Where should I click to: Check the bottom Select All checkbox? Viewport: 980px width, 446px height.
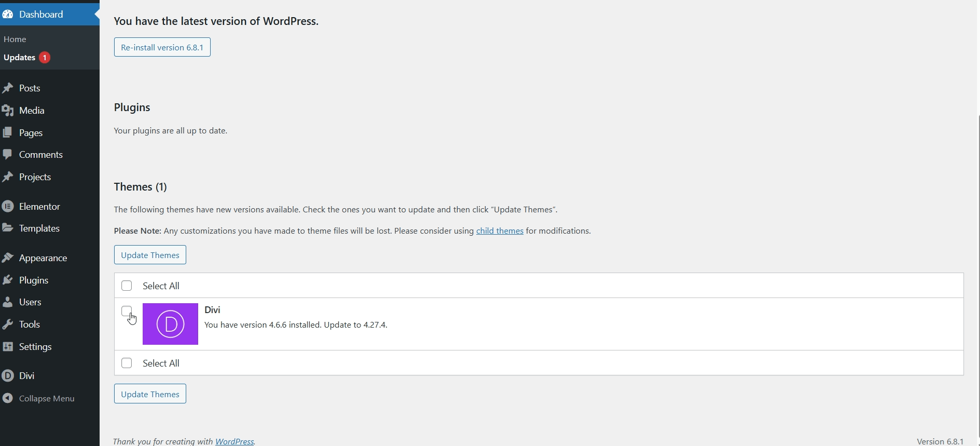pos(127,363)
